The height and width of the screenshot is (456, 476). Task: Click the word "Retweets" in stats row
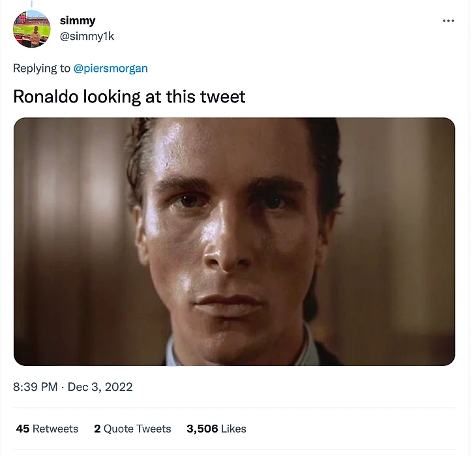click(55, 429)
